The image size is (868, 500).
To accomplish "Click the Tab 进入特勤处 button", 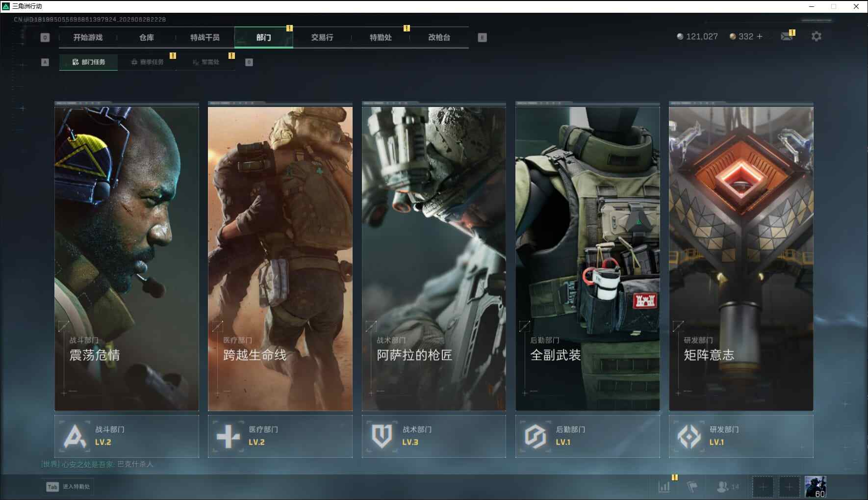I will tap(68, 487).
